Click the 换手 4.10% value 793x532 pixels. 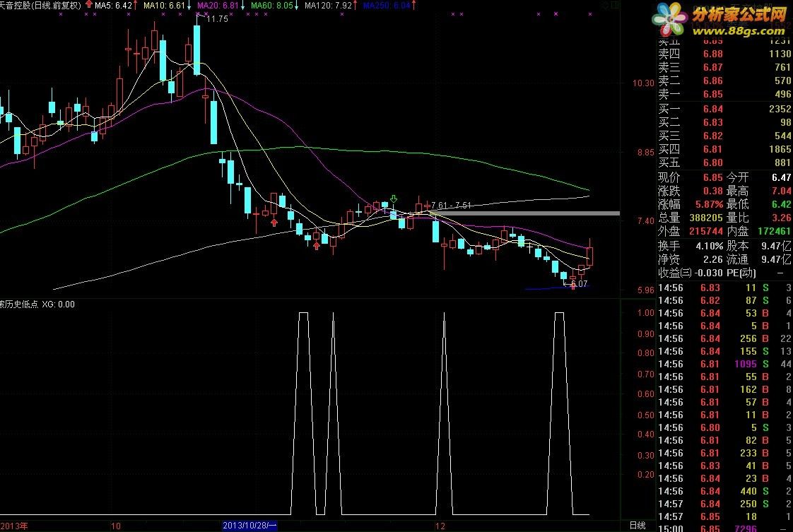pyautogui.click(x=710, y=246)
